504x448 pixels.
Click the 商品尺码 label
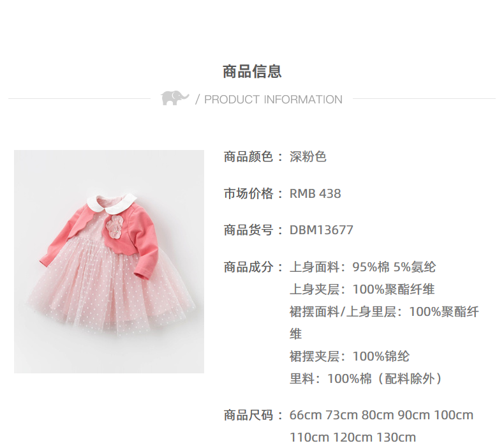coord(248,415)
